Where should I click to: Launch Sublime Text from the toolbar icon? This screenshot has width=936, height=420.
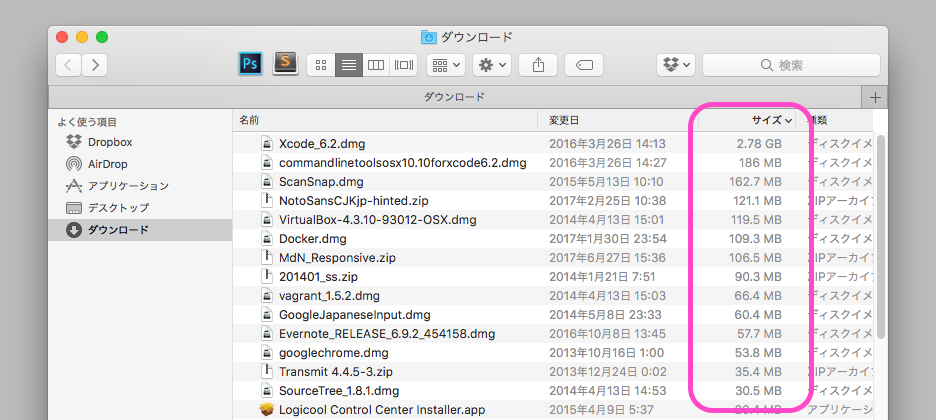click(285, 63)
